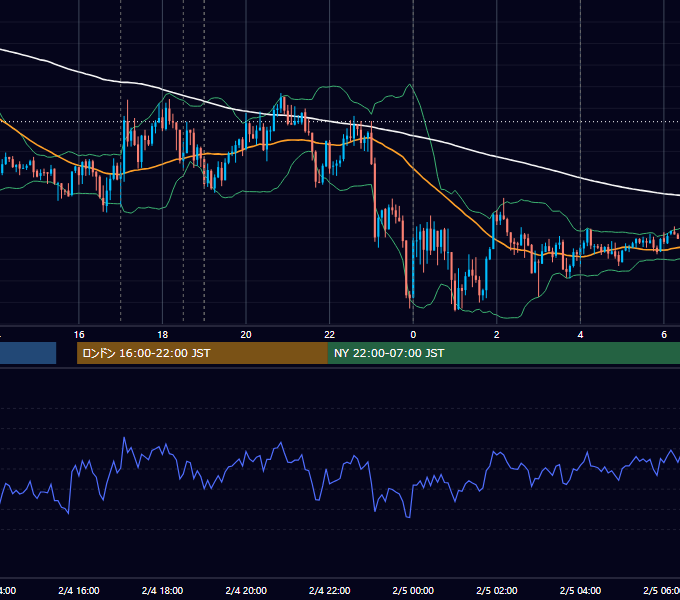This screenshot has height=600, width=680.
Task: Click the NY 22:00-07:00 JST session bar
Action: [503, 353]
